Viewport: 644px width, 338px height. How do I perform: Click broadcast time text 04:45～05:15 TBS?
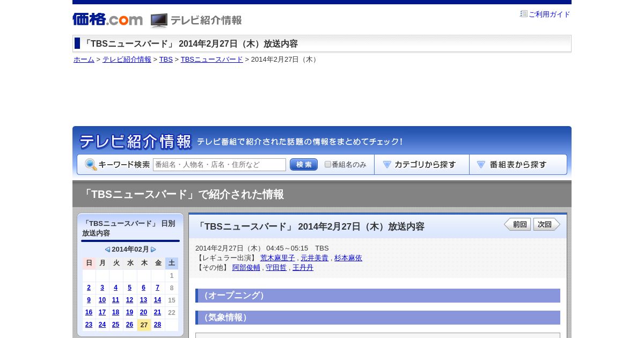click(297, 248)
